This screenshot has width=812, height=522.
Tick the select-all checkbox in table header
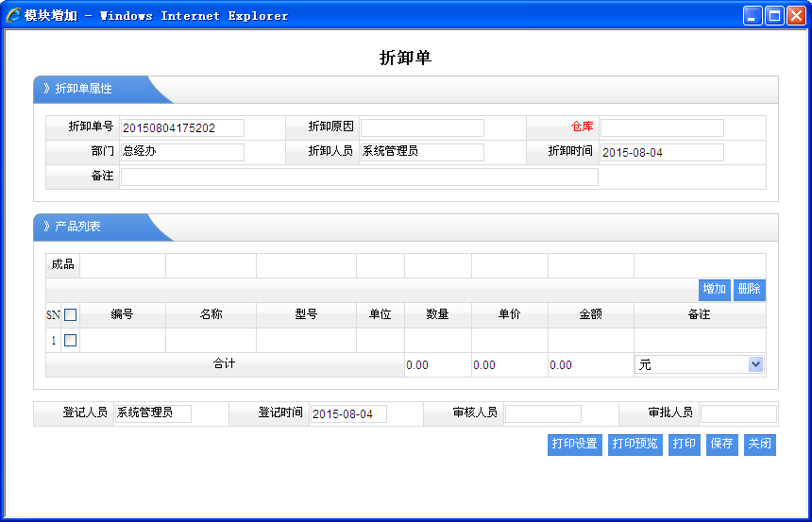click(70, 315)
